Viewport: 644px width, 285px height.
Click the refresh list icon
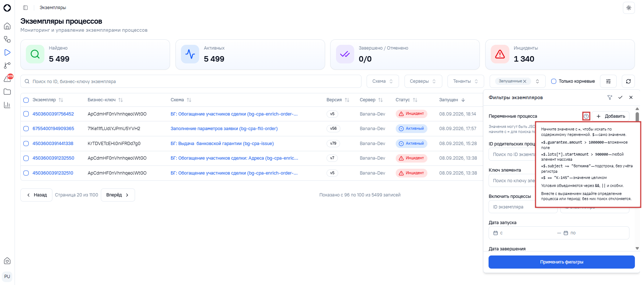pos(628,81)
